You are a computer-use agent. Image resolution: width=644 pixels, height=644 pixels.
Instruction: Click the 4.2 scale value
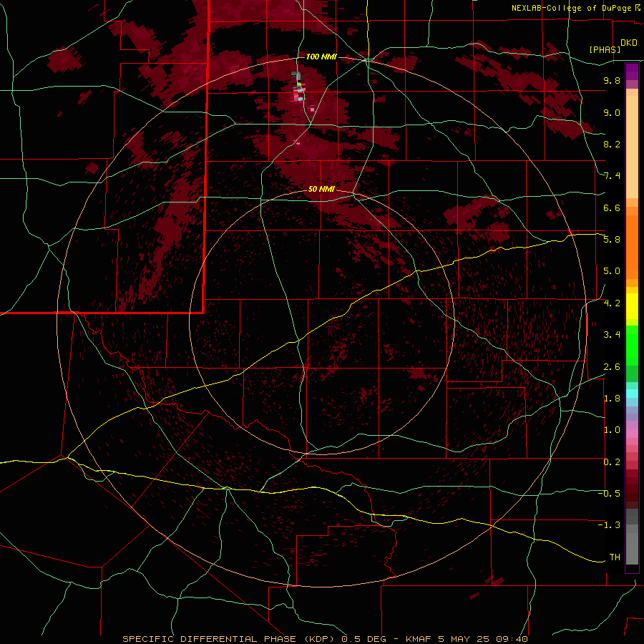612,303
